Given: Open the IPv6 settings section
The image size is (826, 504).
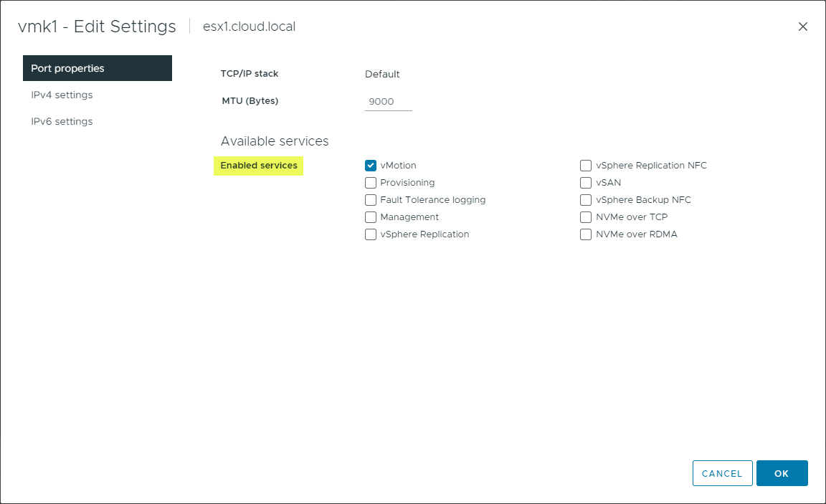Looking at the screenshot, I should point(62,121).
